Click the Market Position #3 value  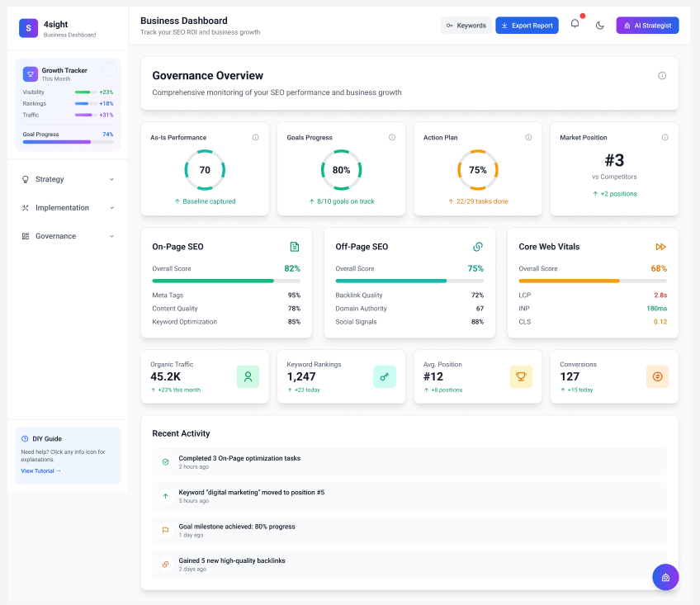point(614,160)
